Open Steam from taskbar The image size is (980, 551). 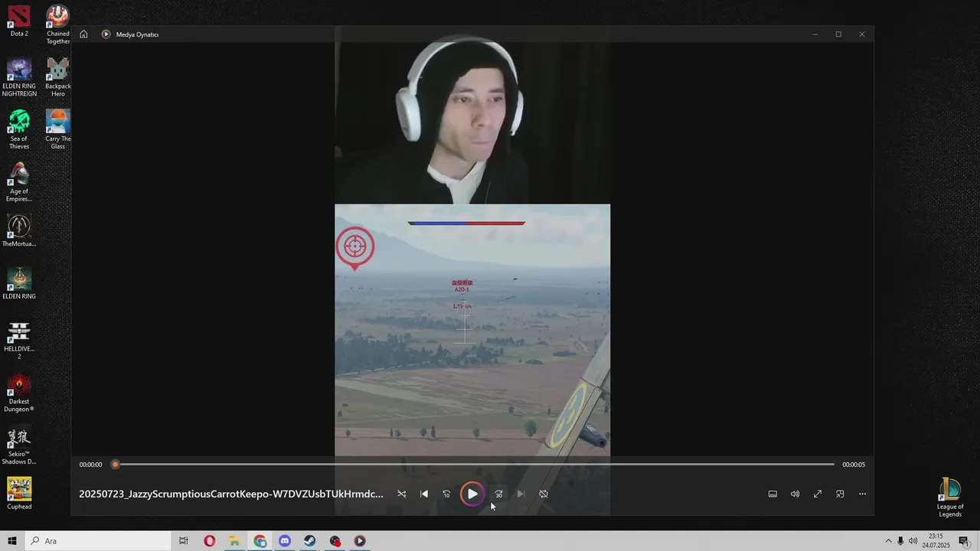click(309, 541)
